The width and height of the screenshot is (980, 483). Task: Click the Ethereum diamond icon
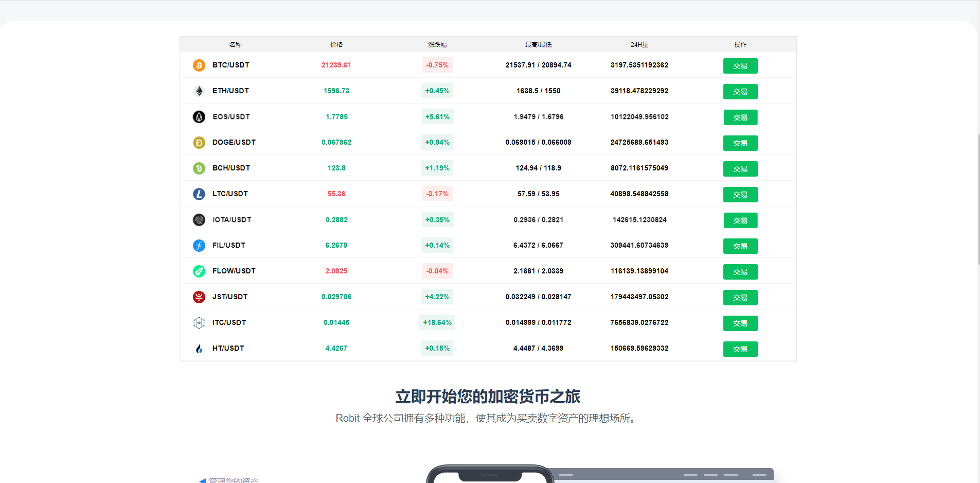(x=199, y=91)
